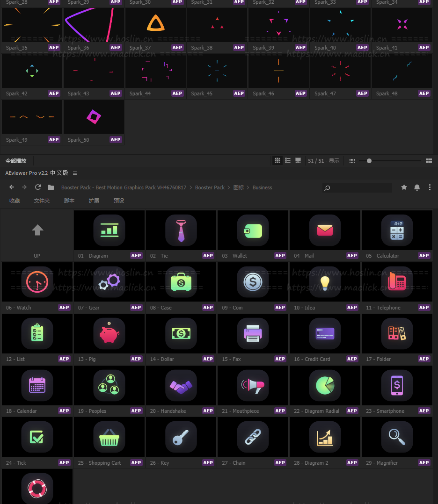
Task: Switch to large preview view mode
Action: tap(298, 160)
